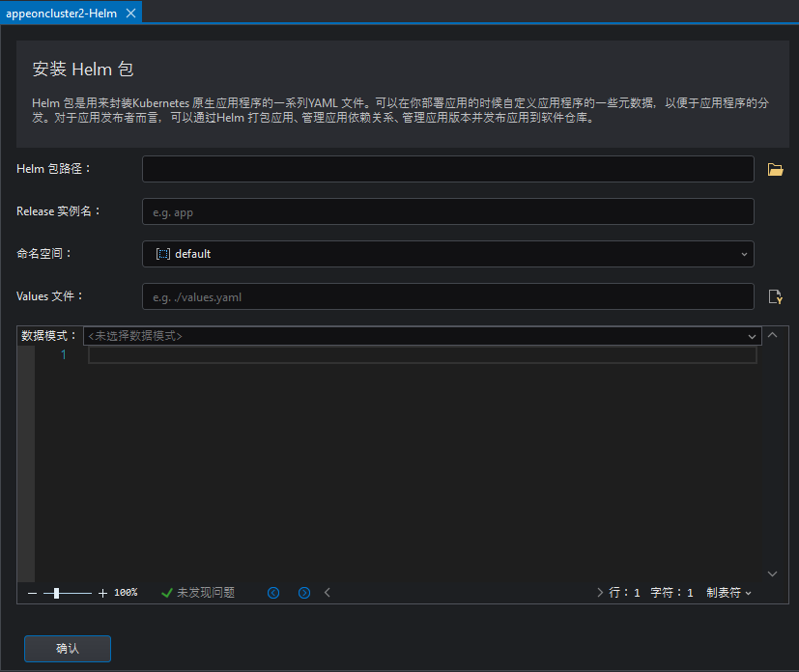
Task: Click the green checkmark status icon
Action: point(166,593)
